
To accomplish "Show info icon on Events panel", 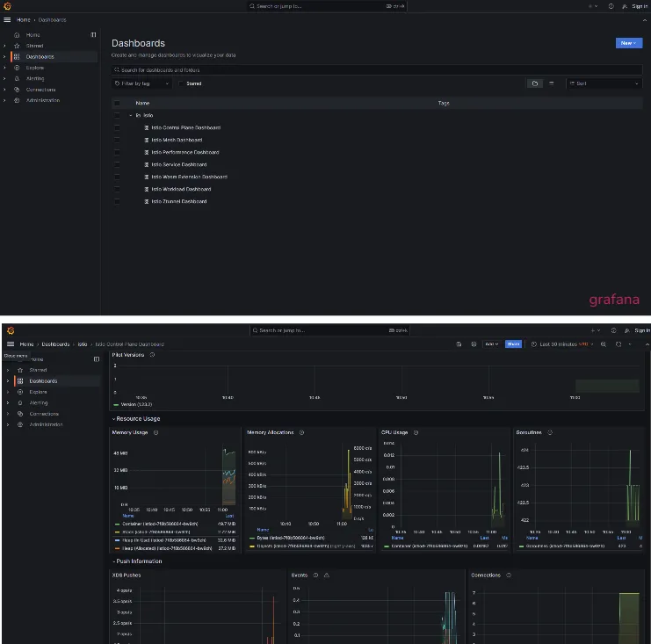I will (x=315, y=575).
